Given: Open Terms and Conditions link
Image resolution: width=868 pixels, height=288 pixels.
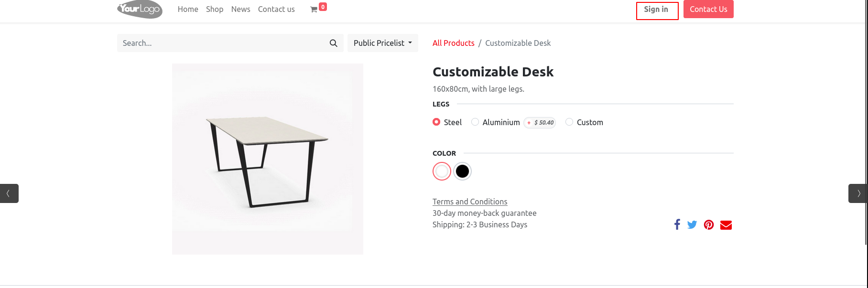Looking at the screenshot, I should click(x=470, y=202).
